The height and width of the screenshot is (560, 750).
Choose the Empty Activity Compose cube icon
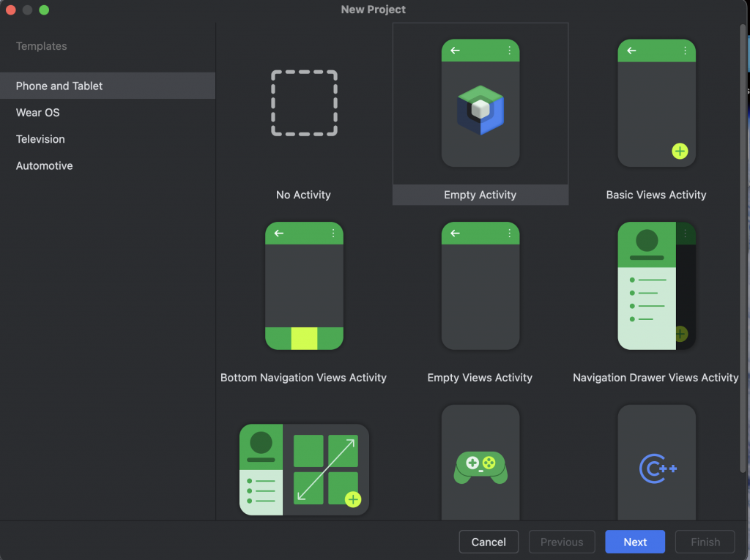click(x=480, y=110)
